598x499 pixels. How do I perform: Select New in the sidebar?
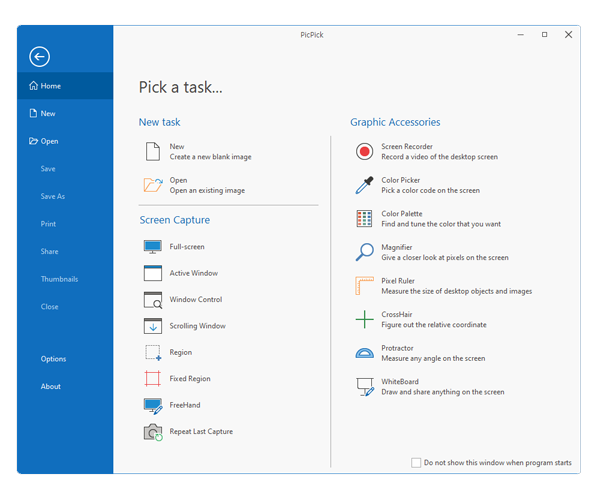(65, 113)
